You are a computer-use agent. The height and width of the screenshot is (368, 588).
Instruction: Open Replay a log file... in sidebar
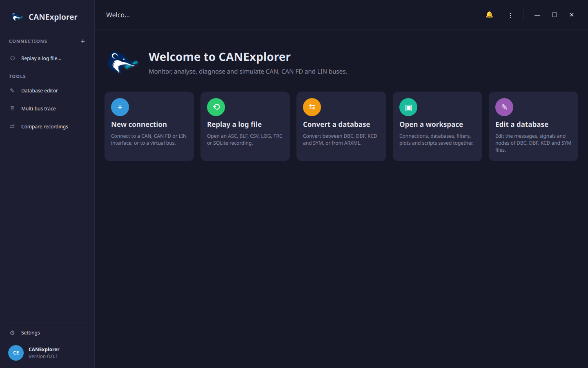tap(47, 58)
